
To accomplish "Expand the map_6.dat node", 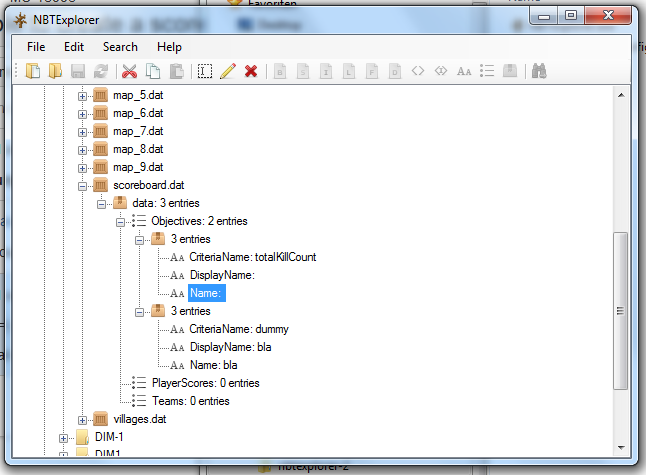I will (x=82, y=114).
